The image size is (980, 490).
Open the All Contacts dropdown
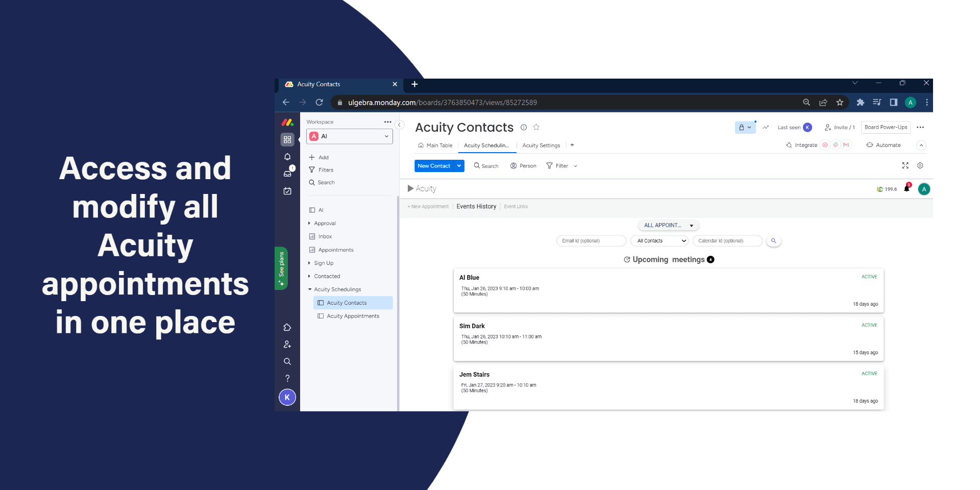pos(659,241)
